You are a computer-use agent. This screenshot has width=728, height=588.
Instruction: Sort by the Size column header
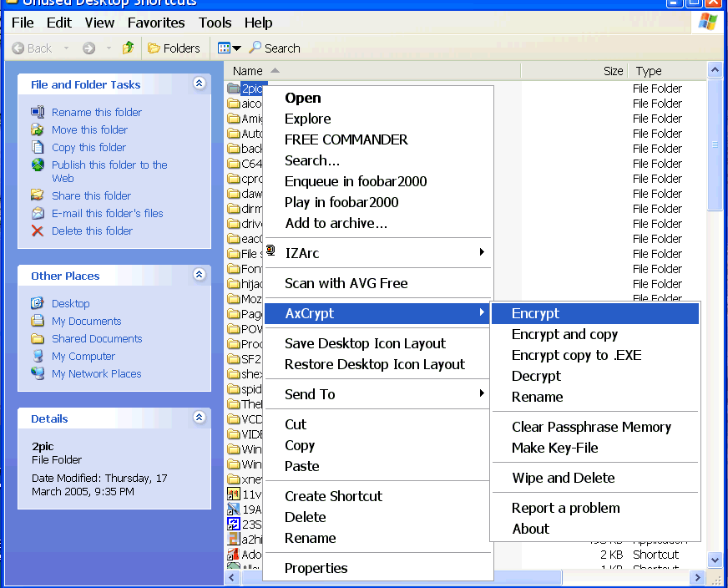click(x=574, y=71)
